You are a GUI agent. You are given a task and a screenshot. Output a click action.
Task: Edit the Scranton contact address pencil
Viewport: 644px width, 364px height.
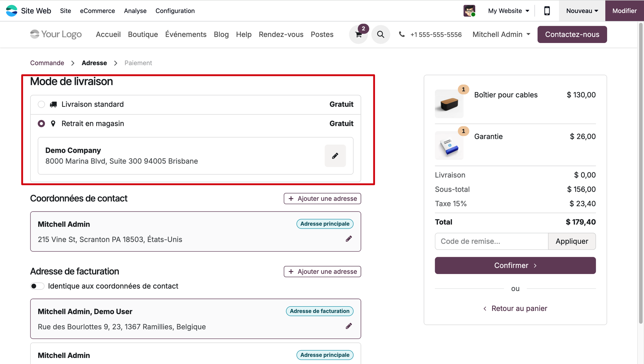coord(349,239)
